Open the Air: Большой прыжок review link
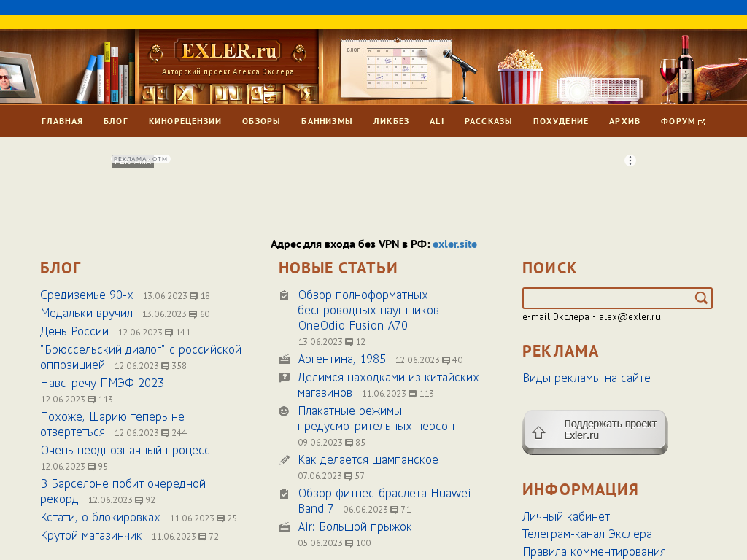This screenshot has height=560, width=747. (355, 527)
